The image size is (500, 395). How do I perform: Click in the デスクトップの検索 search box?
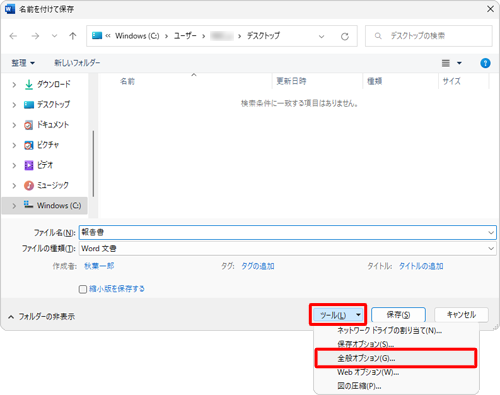(x=429, y=36)
